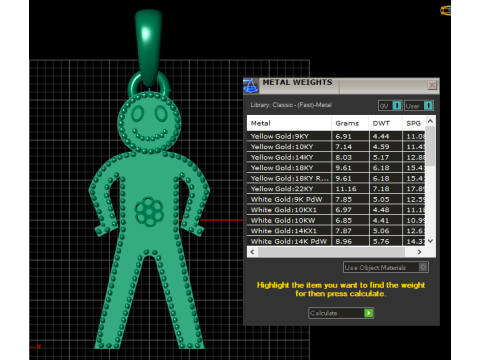The width and height of the screenshot is (480, 360).
Task: Click the yellow ring icon at the top right
Action: pos(445,10)
